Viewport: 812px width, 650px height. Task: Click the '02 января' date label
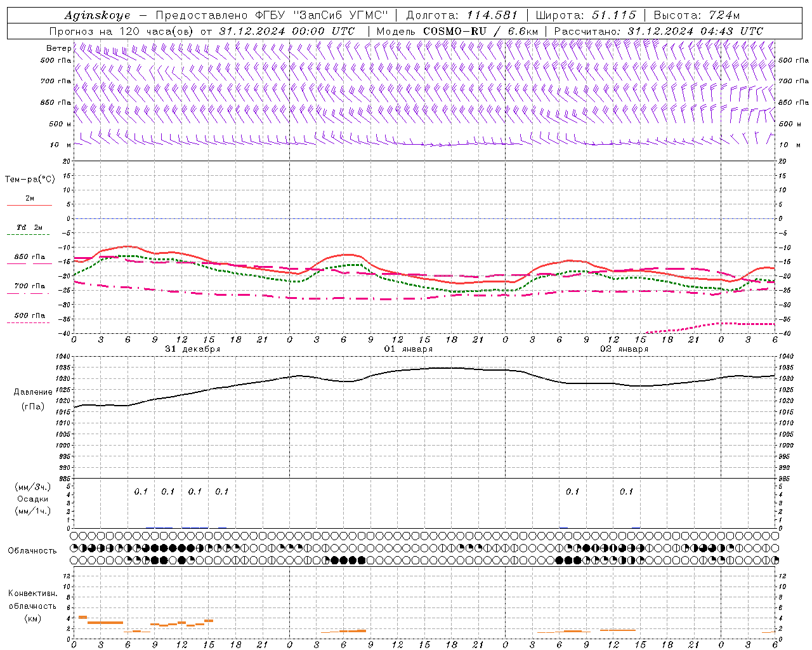click(624, 349)
